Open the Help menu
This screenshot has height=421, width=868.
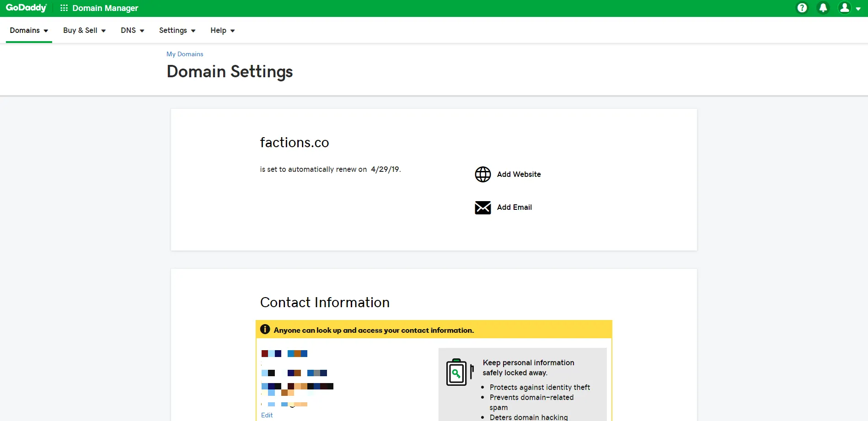[x=223, y=30]
